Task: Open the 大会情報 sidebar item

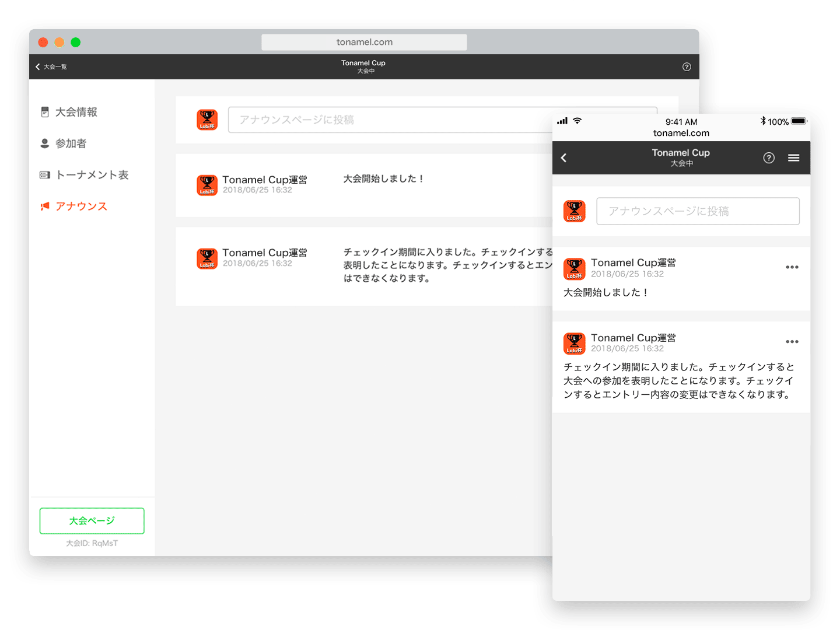Action: click(76, 112)
